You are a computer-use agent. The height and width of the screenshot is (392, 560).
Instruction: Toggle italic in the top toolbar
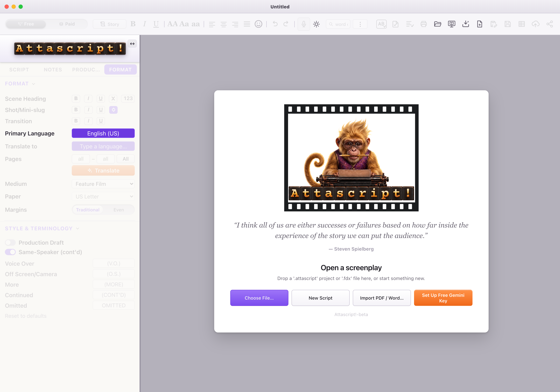coord(144,24)
